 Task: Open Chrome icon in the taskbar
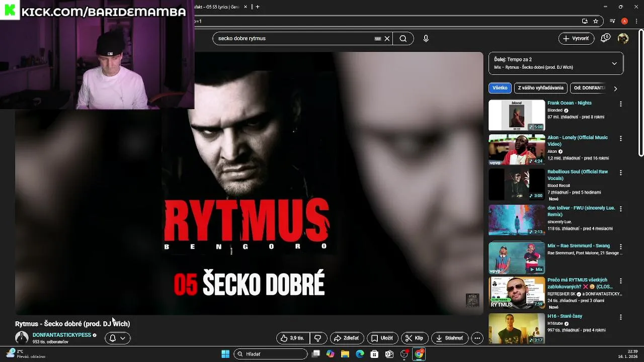(419, 354)
